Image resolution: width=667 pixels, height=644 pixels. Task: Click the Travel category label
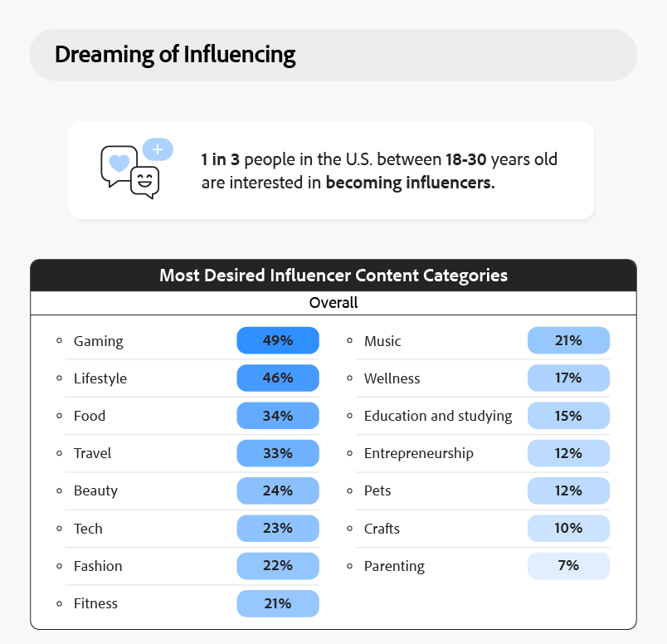tap(92, 453)
